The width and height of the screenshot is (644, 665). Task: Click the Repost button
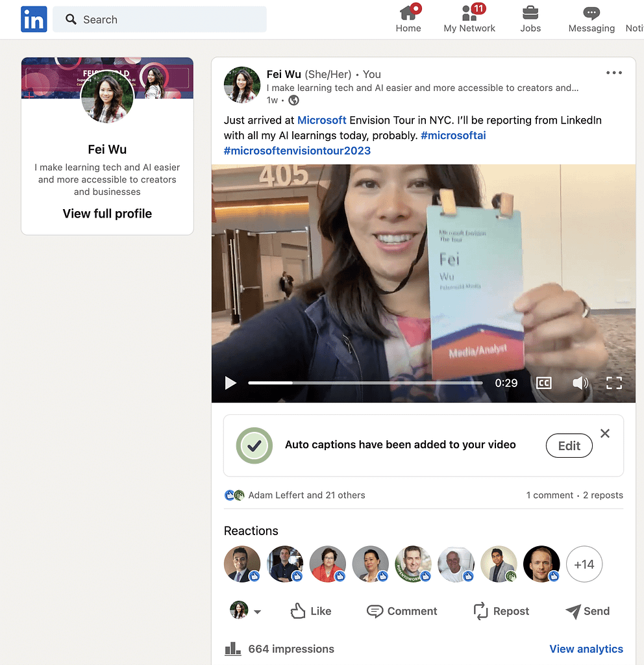click(x=501, y=611)
